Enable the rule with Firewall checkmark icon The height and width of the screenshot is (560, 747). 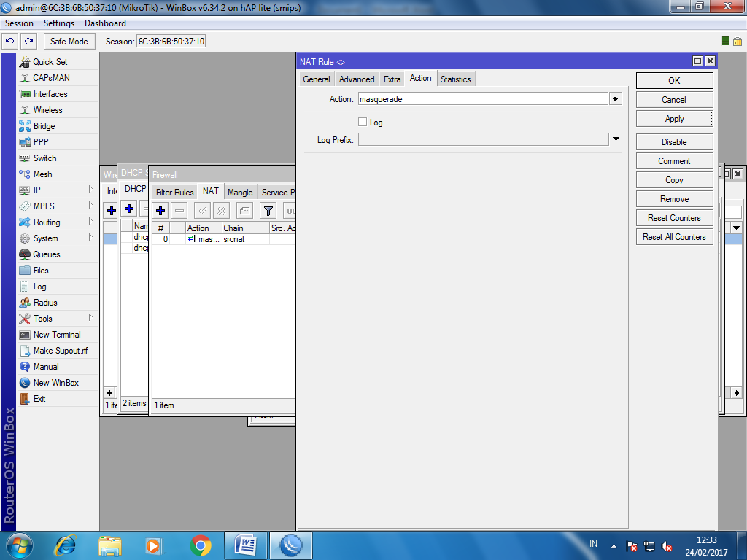[203, 211]
